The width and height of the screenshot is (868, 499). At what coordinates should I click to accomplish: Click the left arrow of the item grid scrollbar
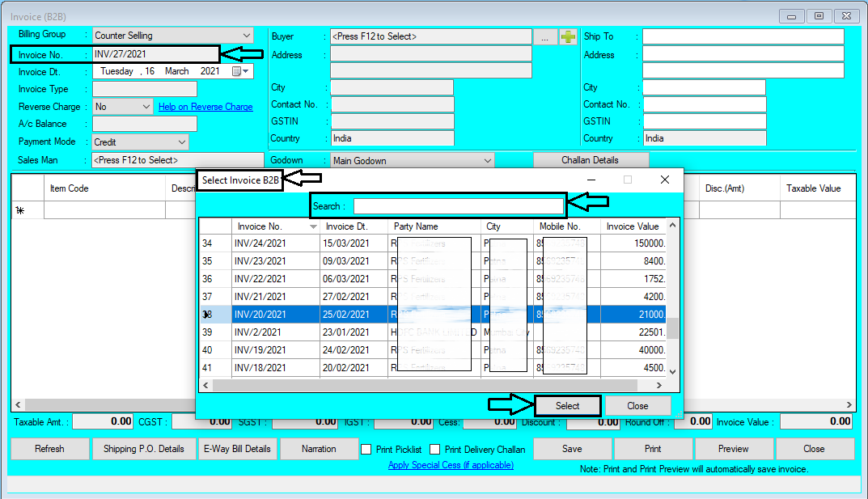click(17, 404)
